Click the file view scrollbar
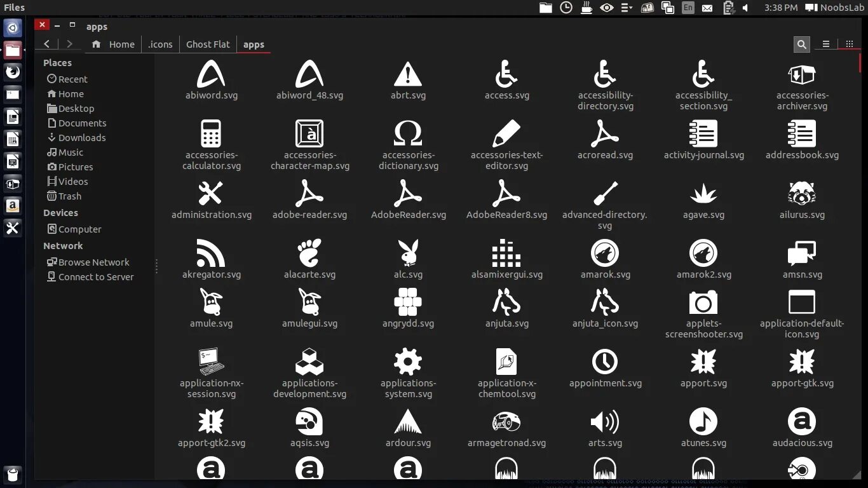 [860, 64]
